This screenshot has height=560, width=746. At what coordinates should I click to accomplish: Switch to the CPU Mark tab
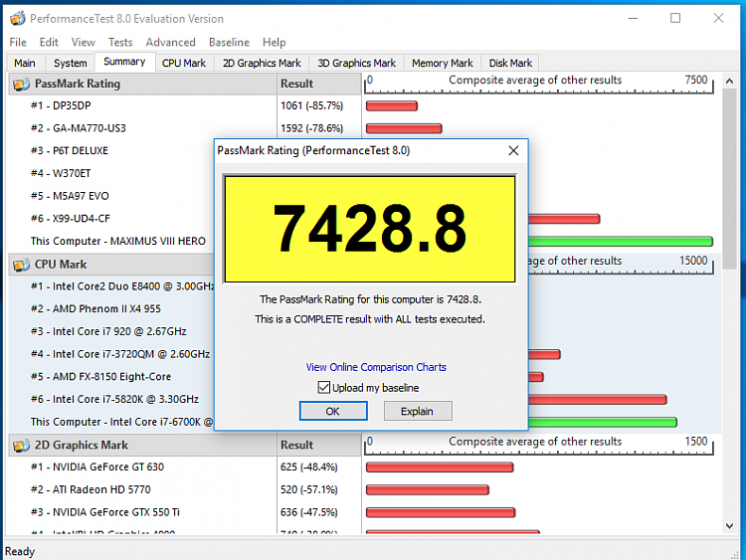[184, 64]
